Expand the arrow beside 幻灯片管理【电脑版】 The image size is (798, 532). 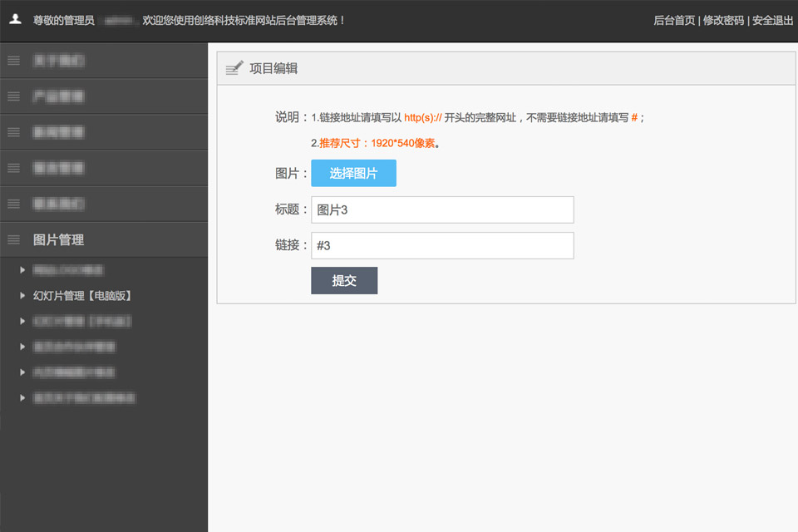22,295
